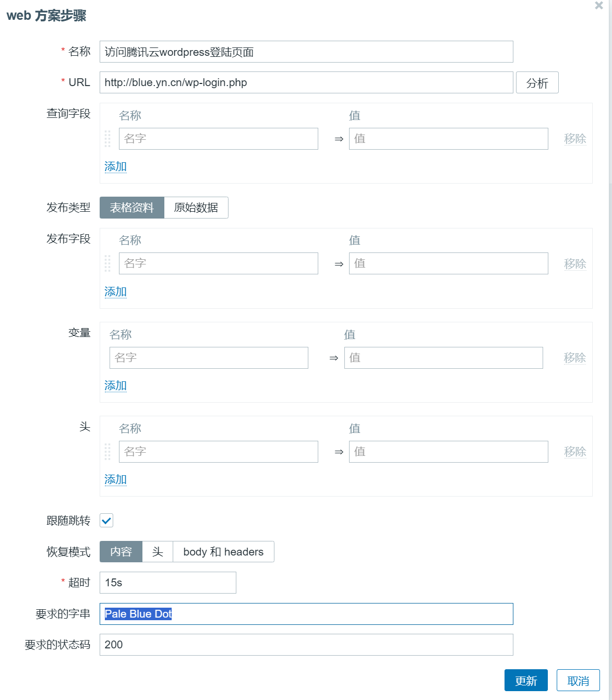Select 头 retrieve mode
Screen dimensions: 612x700
pyautogui.click(x=158, y=552)
